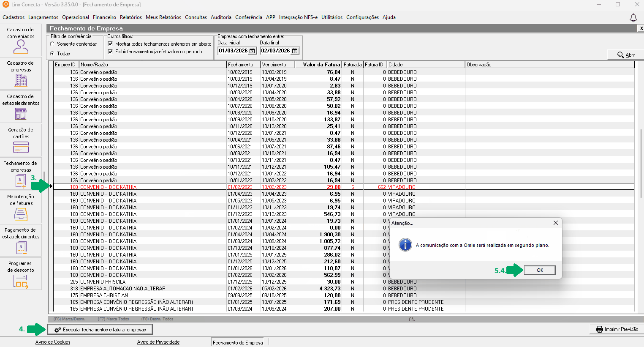Open Cadastro de empresas building icon
The height and width of the screenshot is (347, 644).
click(21, 79)
